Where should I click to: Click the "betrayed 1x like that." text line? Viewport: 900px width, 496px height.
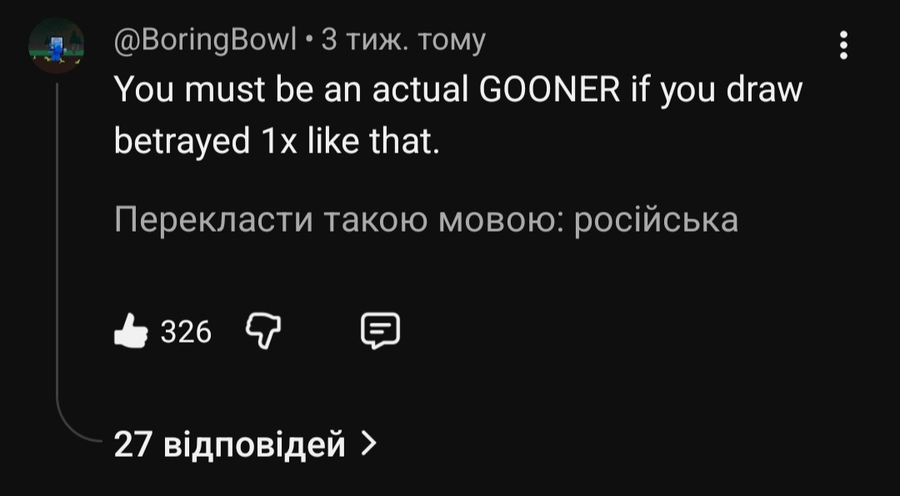[278, 142]
